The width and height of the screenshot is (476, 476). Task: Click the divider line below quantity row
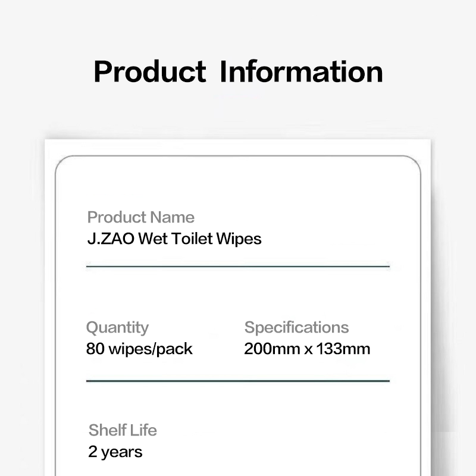pyautogui.click(x=238, y=381)
